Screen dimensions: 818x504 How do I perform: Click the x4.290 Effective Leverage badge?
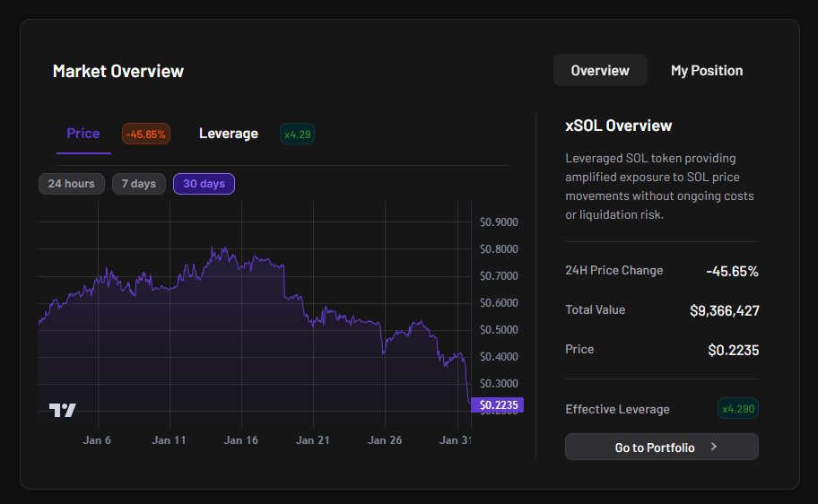[x=738, y=409]
